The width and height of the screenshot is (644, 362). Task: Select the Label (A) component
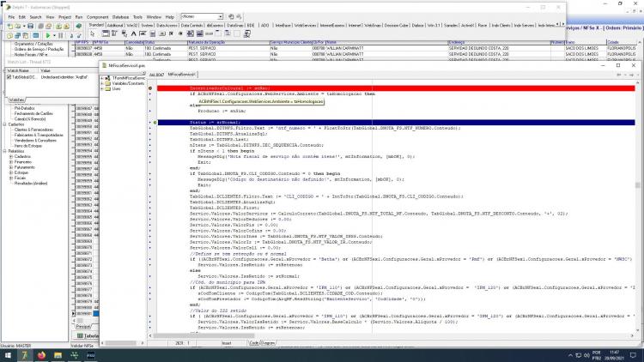coord(133,33)
